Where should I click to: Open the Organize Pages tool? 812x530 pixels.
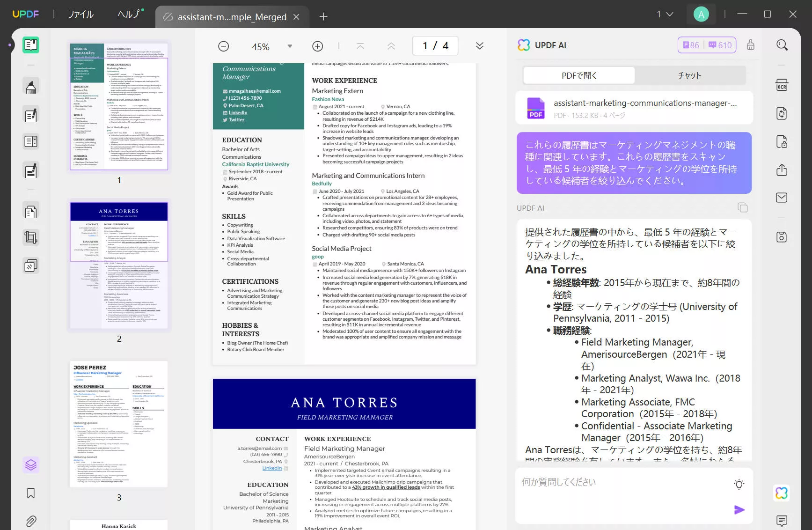pyautogui.click(x=31, y=212)
